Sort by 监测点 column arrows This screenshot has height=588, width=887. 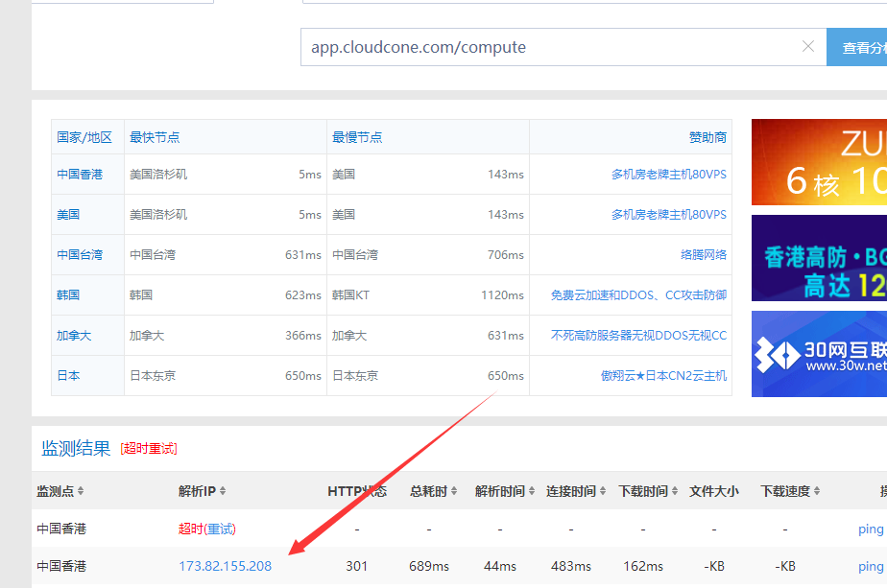click(81, 491)
